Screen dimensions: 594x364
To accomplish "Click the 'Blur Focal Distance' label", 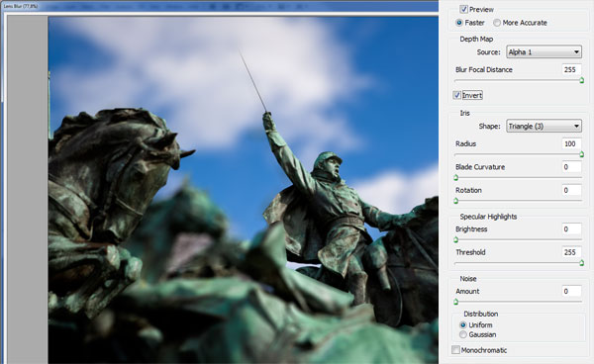I will click(484, 69).
